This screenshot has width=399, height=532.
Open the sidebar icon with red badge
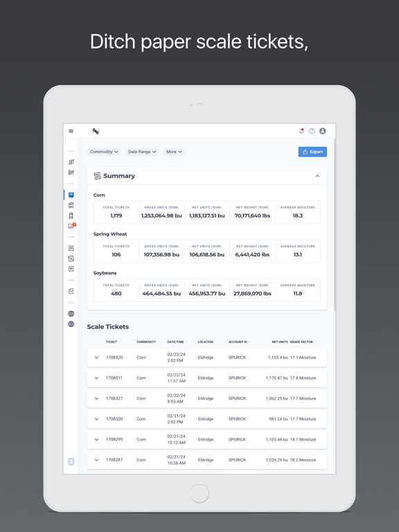(x=71, y=226)
